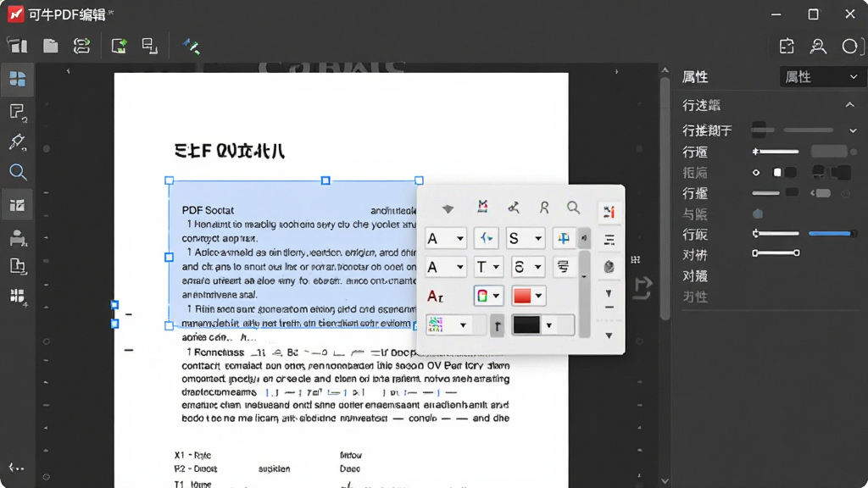Open the 6 dropdown in floating panel

[x=527, y=267]
